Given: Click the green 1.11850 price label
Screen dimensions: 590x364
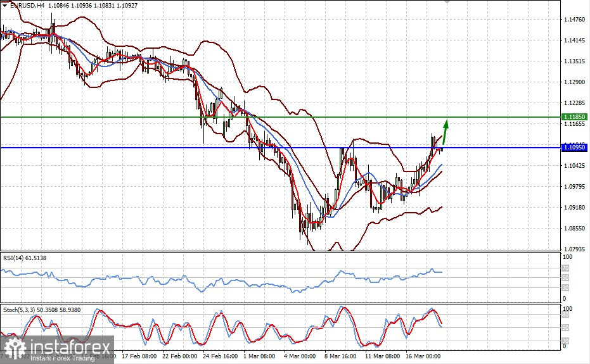Looking at the screenshot, I should point(574,117).
